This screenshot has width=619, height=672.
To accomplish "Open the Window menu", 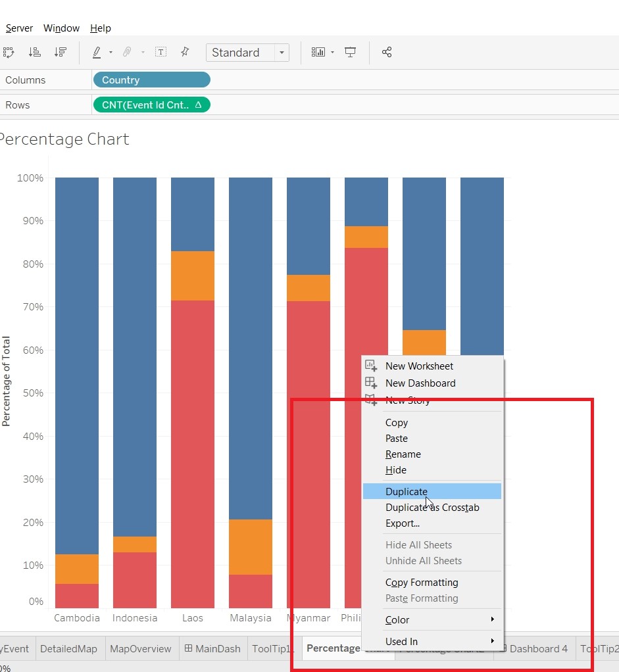I will pos(61,28).
